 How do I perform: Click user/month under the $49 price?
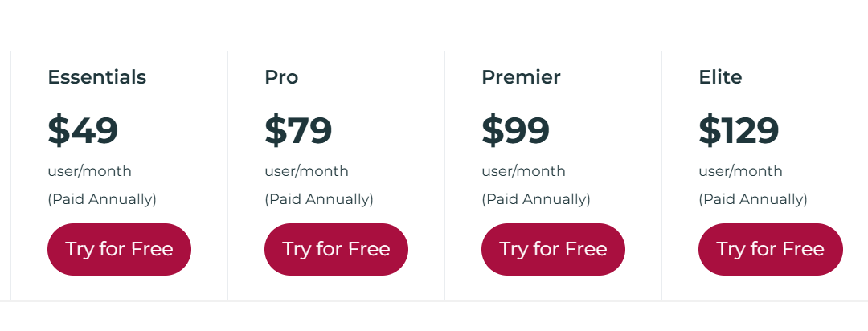click(89, 171)
